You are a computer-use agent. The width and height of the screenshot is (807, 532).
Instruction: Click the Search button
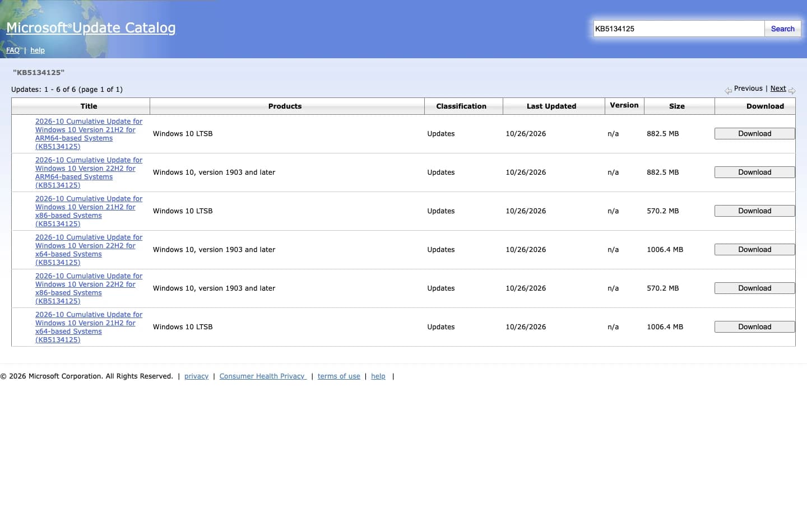[x=782, y=29]
